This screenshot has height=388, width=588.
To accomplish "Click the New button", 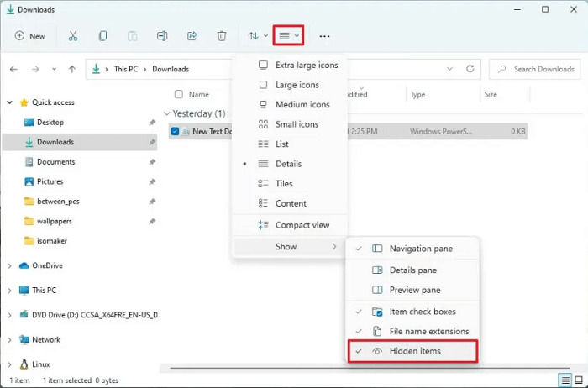I will click(30, 36).
